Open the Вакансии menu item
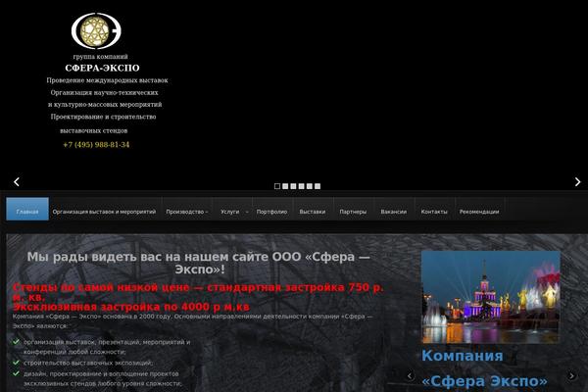This screenshot has width=588, height=392. [393, 212]
